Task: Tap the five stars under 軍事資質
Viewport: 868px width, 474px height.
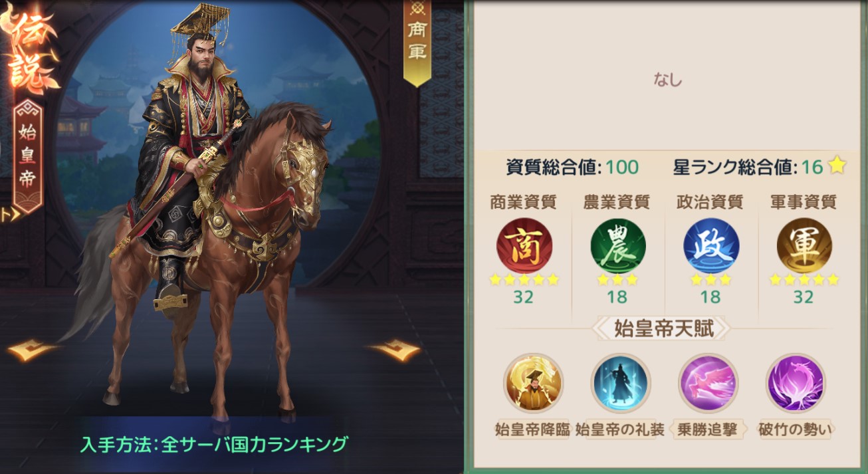Action: click(804, 280)
